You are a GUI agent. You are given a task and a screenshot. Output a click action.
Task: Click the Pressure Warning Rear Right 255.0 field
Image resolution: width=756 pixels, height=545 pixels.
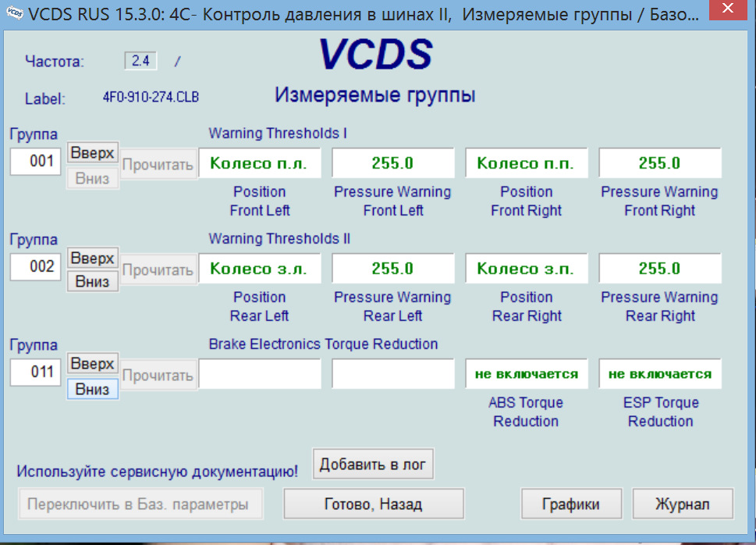(659, 268)
